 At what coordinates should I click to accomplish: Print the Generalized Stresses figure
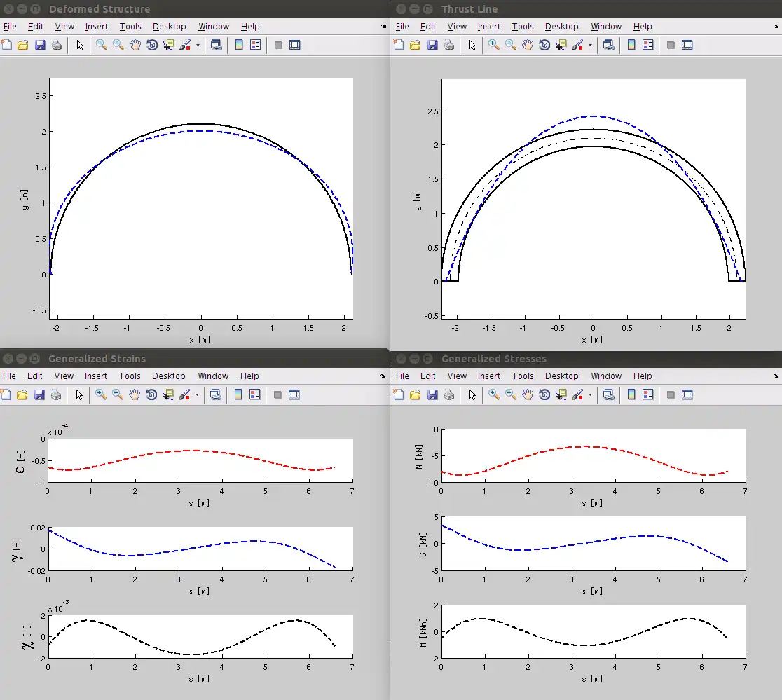448,394
